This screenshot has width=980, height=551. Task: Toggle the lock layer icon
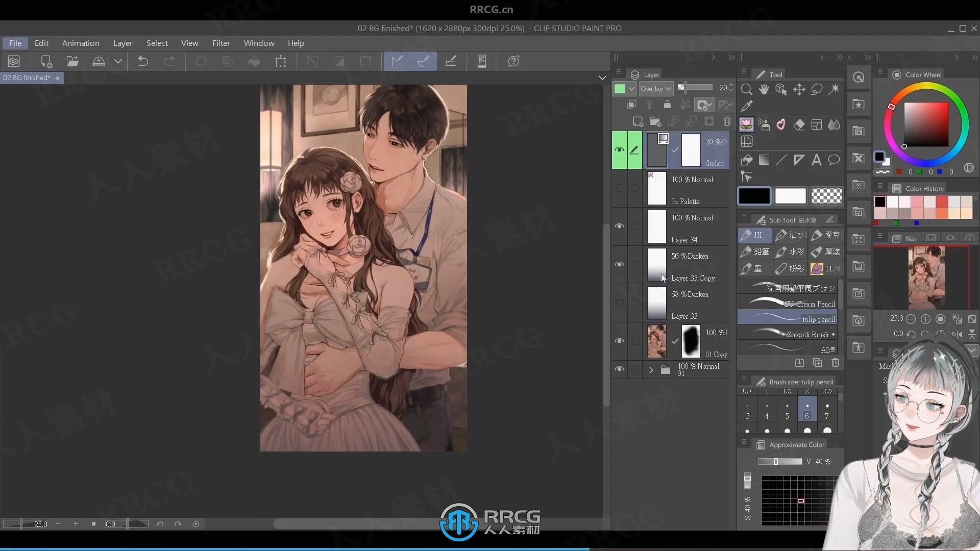[667, 105]
